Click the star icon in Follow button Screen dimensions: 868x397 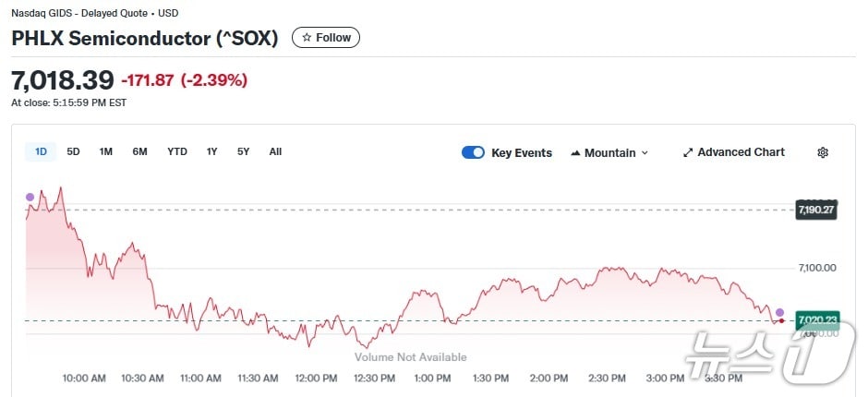306,38
